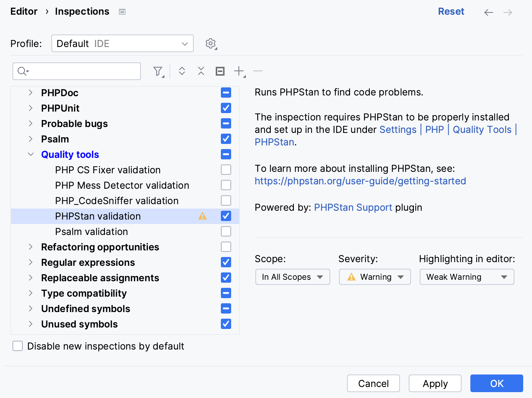Expand the Probable bugs group

pos(30,123)
